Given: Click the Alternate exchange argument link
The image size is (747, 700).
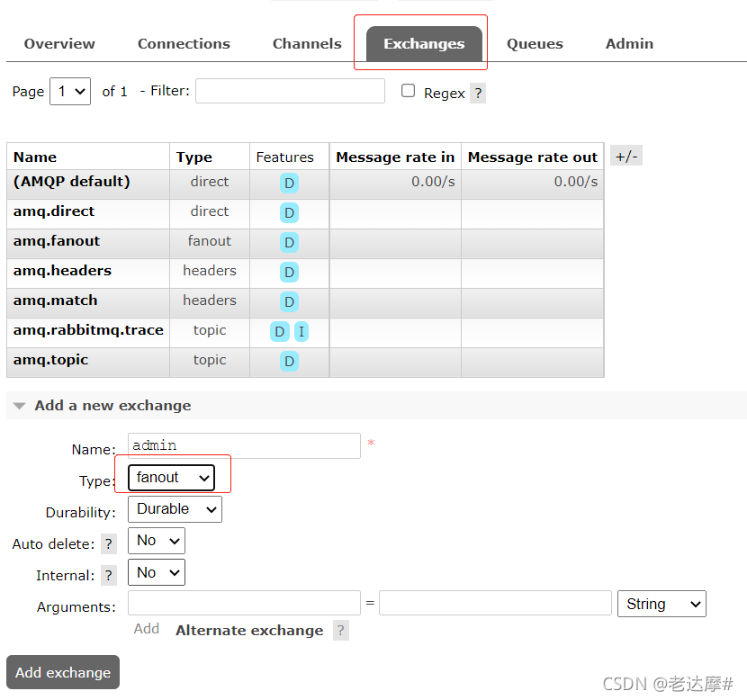Looking at the screenshot, I should [x=249, y=631].
